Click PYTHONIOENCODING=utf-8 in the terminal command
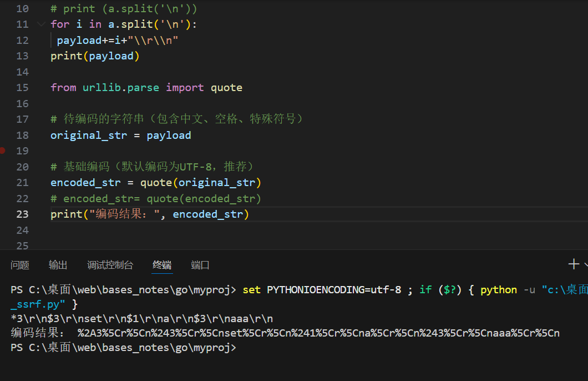The width and height of the screenshot is (588, 381). 334,290
